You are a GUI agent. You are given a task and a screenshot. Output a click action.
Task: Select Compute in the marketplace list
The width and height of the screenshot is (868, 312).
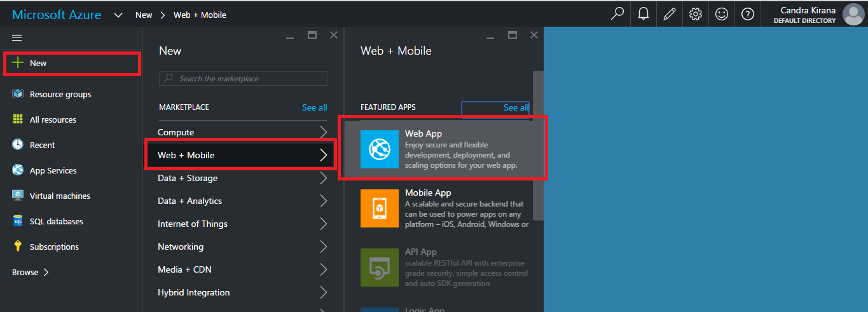pos(176,132)
